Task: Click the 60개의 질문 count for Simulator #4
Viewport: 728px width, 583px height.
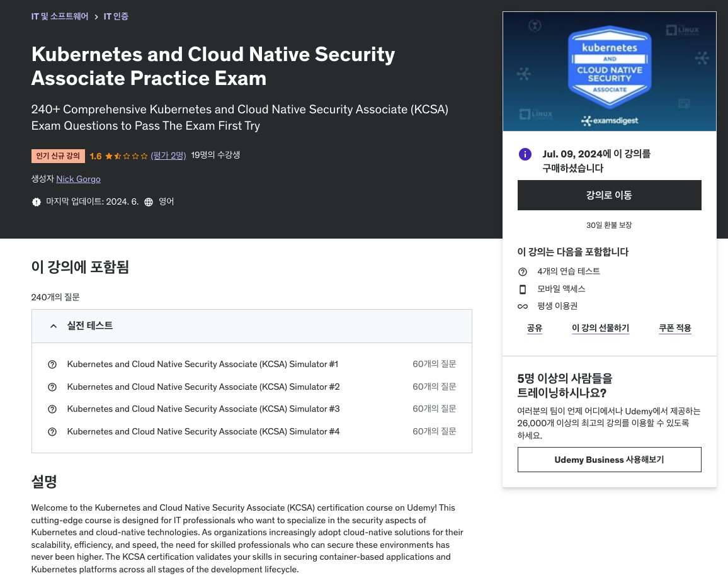Action: click(434, 431)
